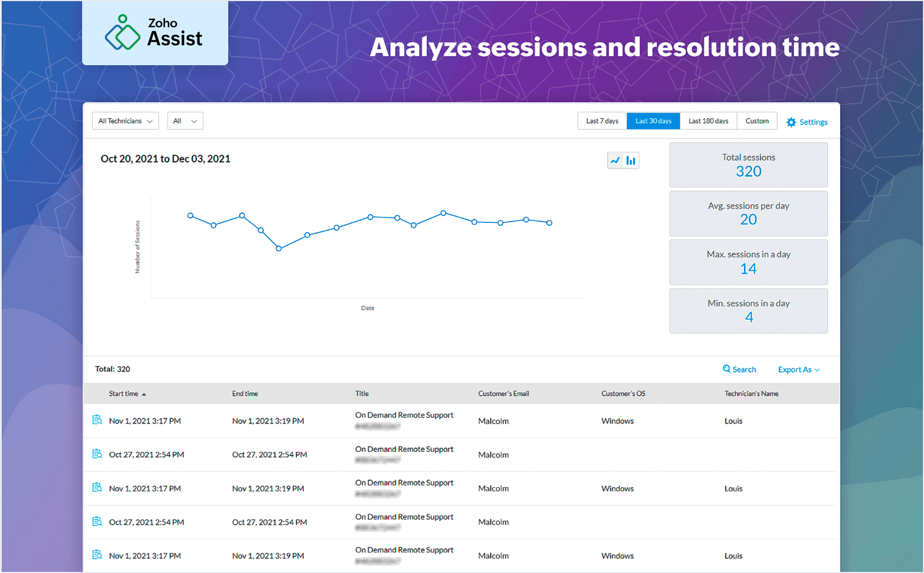Click the 'Date' axis label

367,308
